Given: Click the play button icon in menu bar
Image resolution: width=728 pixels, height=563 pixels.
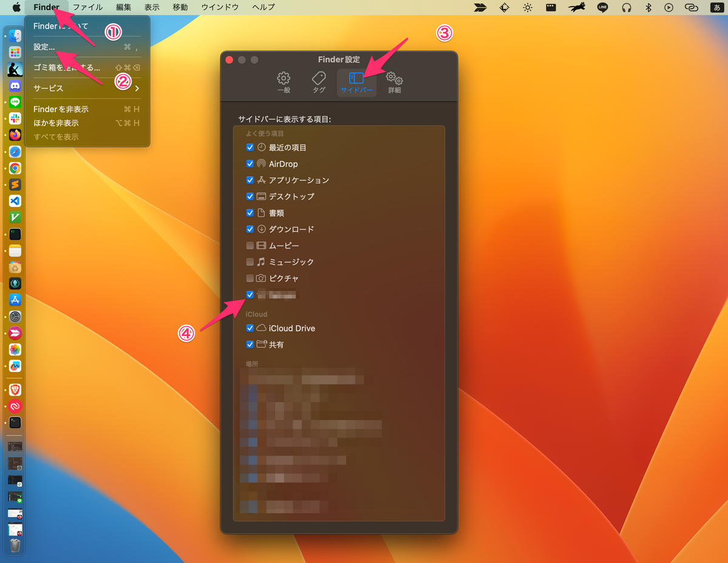Looking at the screenshot, I should coord(669,7).
